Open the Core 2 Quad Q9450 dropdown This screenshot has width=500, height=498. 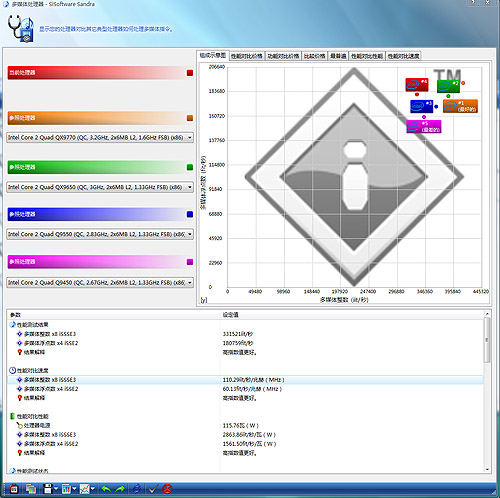pos(100,282)
